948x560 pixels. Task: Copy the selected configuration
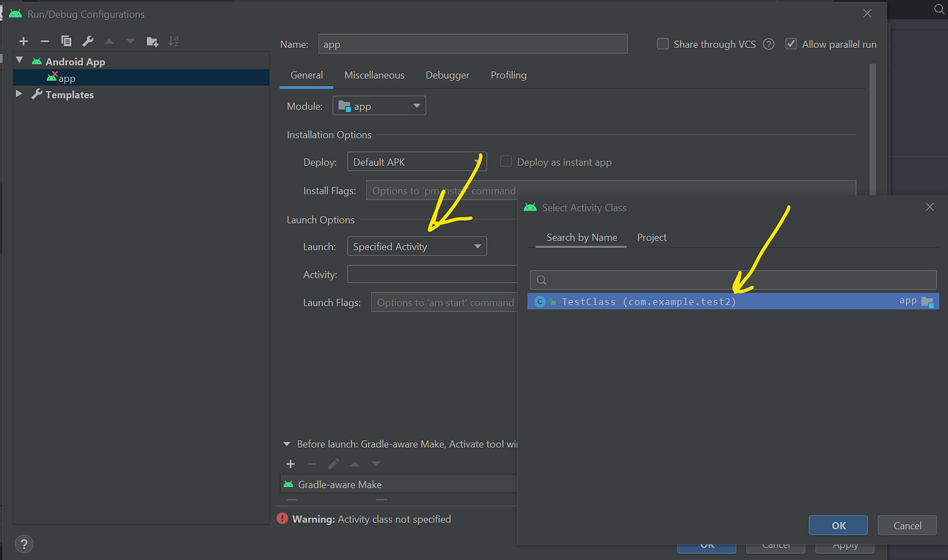click(x=66, y=41)
